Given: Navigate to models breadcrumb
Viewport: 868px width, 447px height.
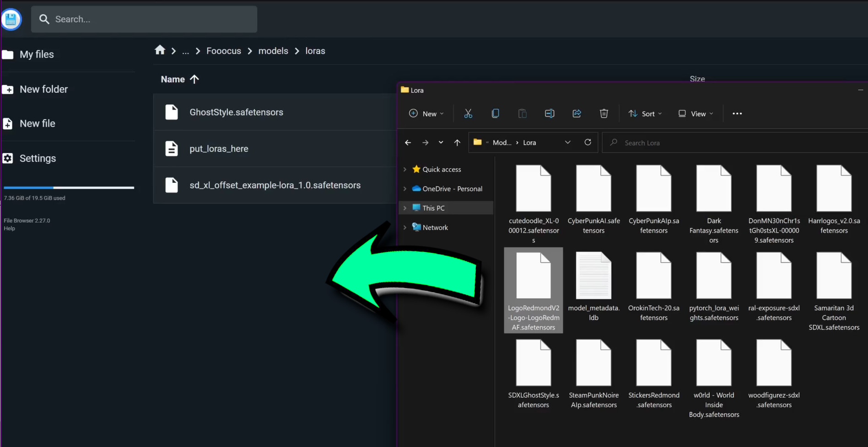Looking at the screenshot, I should (273, 51).
